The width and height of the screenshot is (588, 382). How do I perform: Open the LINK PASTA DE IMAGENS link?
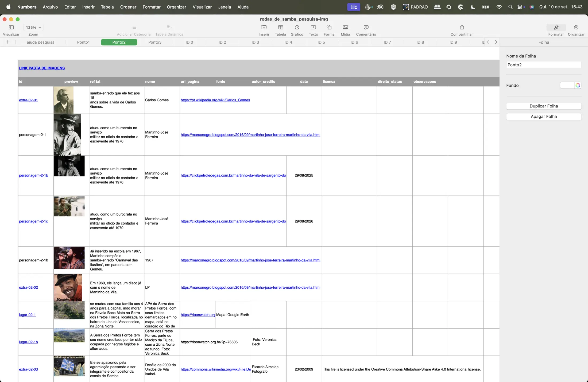point(42,68)
